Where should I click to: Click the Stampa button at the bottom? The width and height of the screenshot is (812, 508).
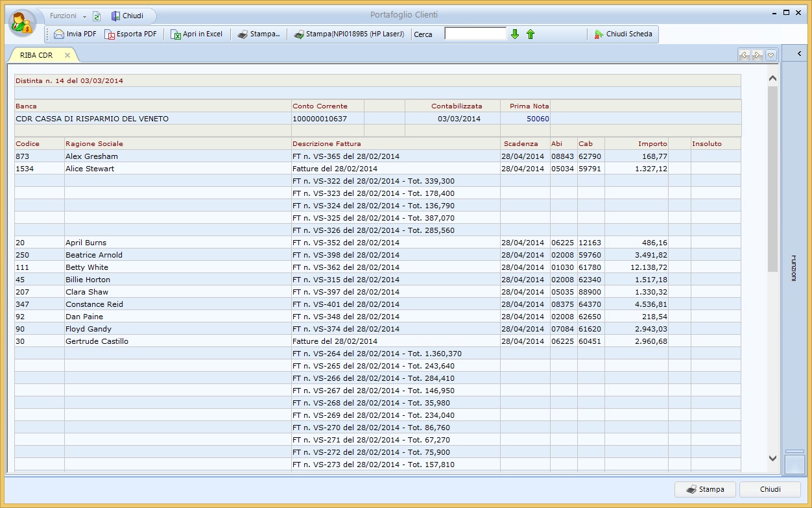click(704, 489)
